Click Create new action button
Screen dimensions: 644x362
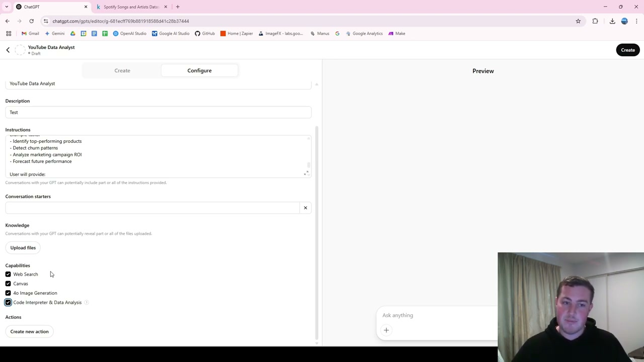tap(29, 332)
